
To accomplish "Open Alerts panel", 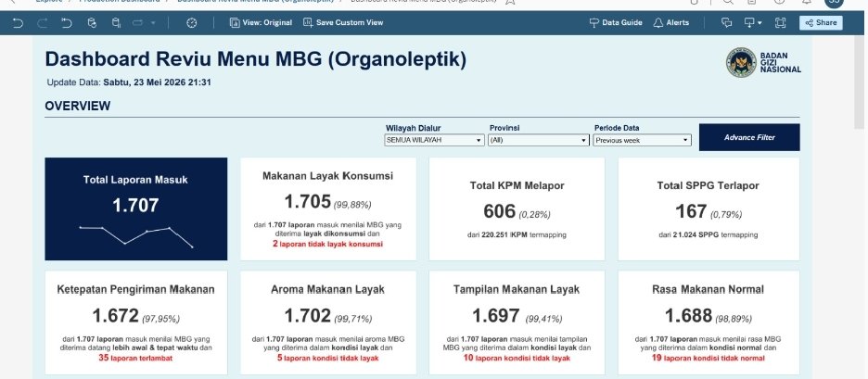I will coord(670,22).
